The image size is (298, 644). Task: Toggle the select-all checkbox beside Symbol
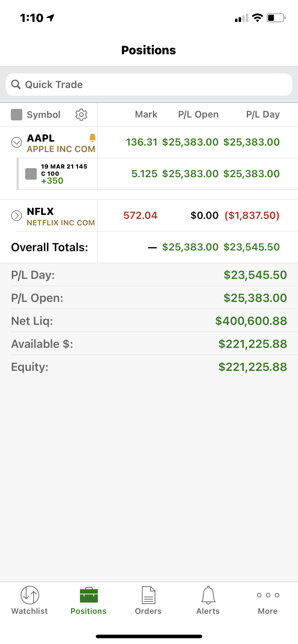click(x=17, y=115)
